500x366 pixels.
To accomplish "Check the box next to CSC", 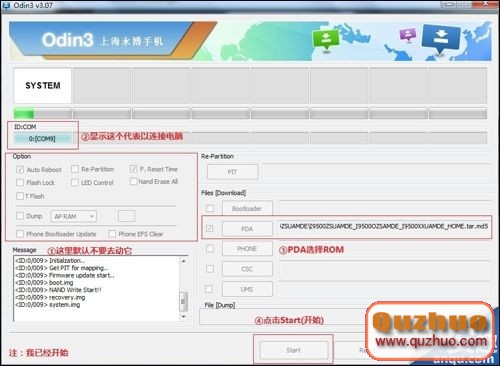I will click(x=210, y=269).
